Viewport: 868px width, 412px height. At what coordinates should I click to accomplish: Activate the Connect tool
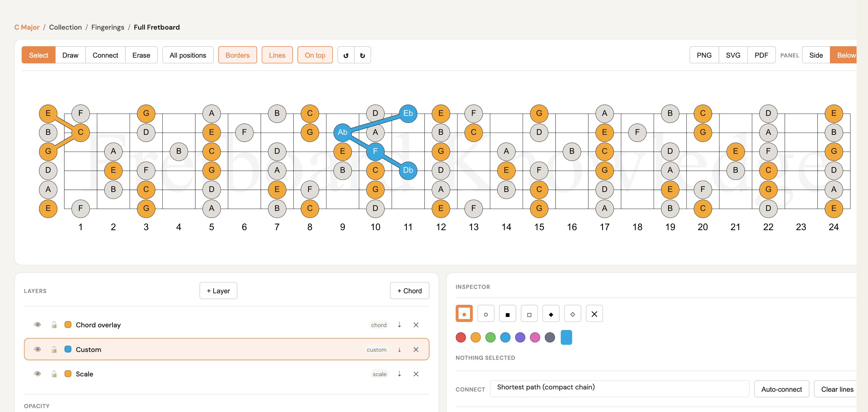click(105, 55)
